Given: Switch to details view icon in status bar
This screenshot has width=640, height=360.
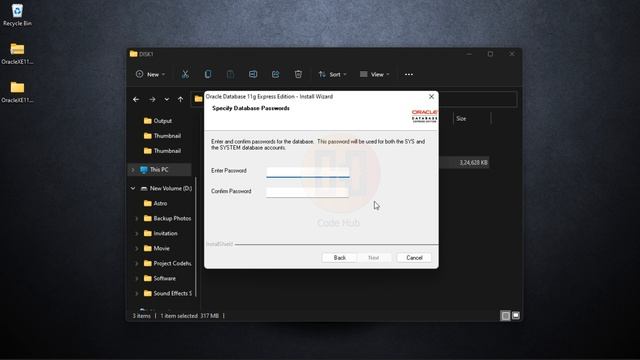Looking at the screenshot, I should 505,316.
